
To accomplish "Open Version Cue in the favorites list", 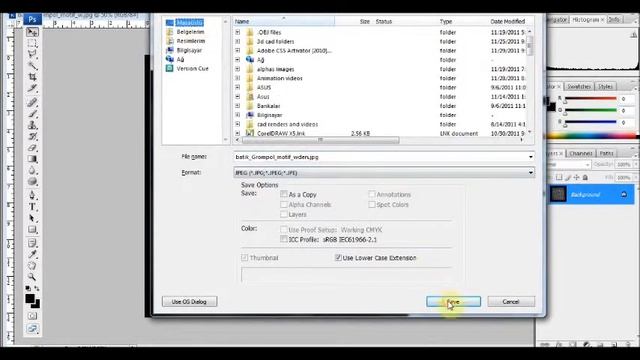I will [192, 69].
